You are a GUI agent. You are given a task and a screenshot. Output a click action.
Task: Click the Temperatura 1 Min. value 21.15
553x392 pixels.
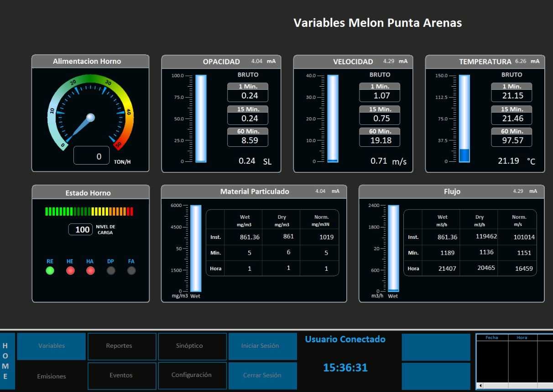(x=511, y=96)
